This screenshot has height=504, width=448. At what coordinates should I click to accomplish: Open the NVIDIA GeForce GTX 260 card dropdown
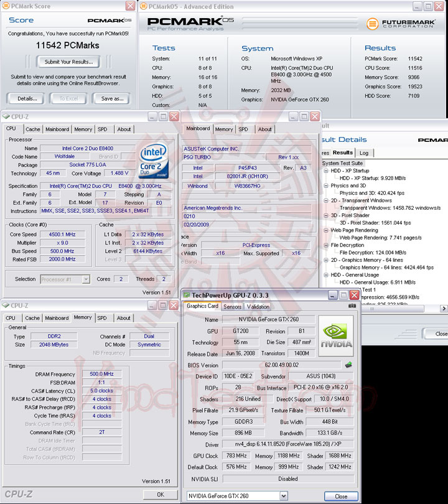pos(283,496)
